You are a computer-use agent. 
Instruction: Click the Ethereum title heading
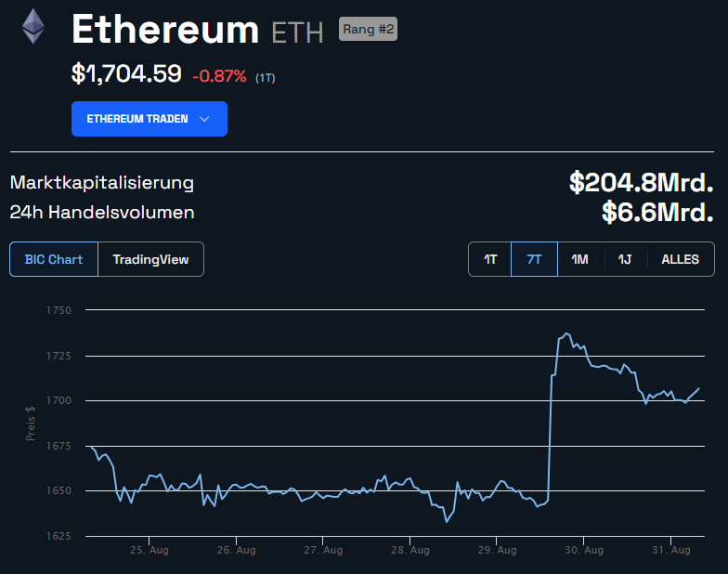[x=165, y=31]
